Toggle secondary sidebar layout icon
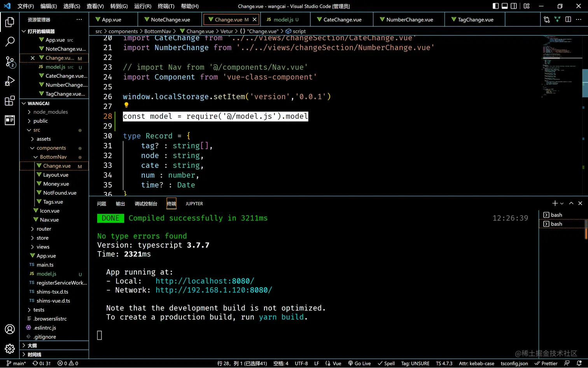 pos(514,6)
